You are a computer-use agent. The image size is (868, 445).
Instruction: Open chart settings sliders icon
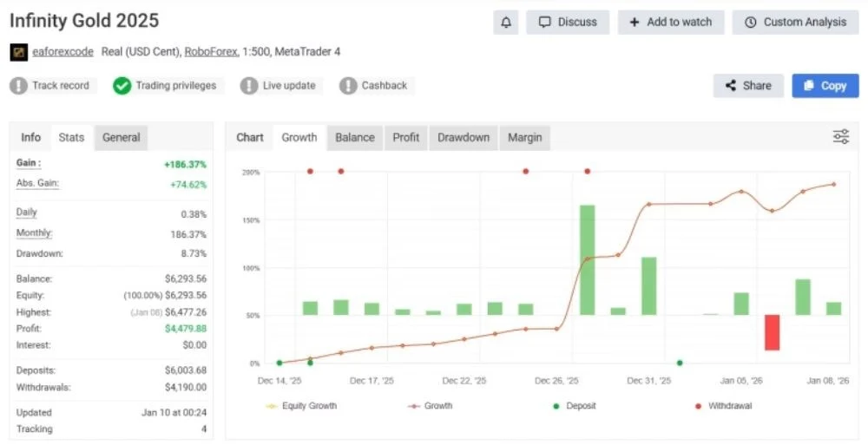point(841,137)
